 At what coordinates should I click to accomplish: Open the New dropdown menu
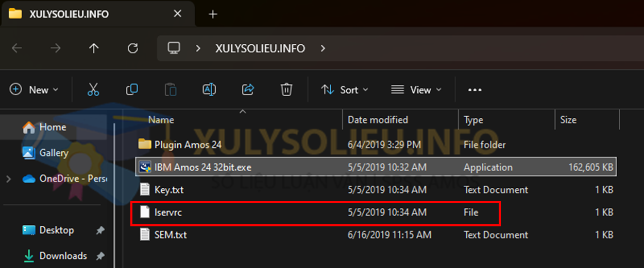(x=34, y=90)
